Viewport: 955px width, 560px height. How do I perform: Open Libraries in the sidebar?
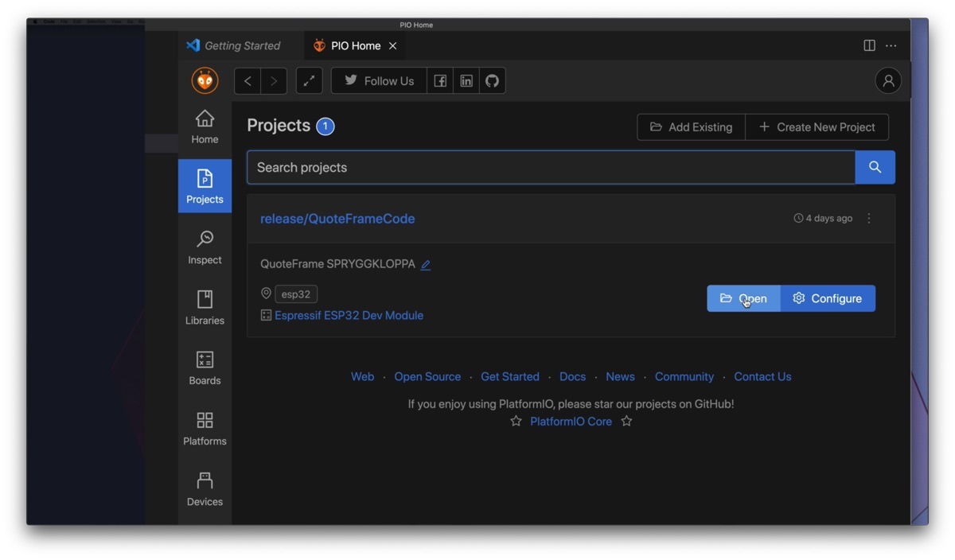point(205,309)
